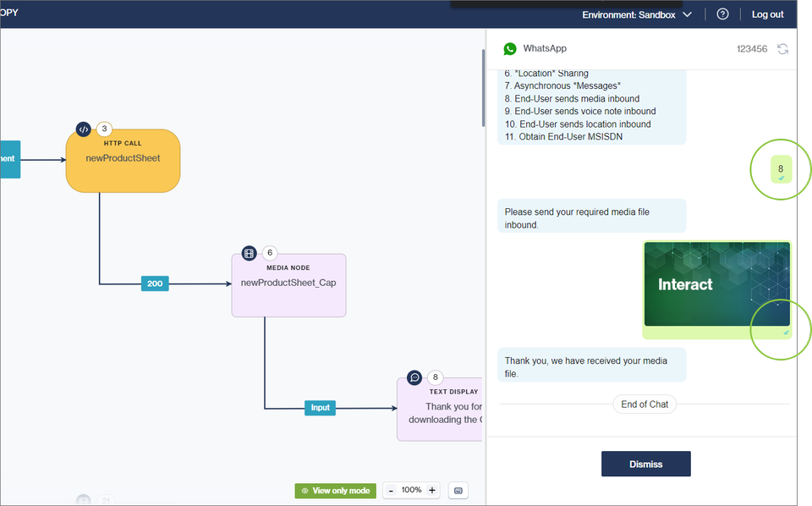Open the minimap icon beside zoom controls
This screenshot has height=506, width=812.
458,490
